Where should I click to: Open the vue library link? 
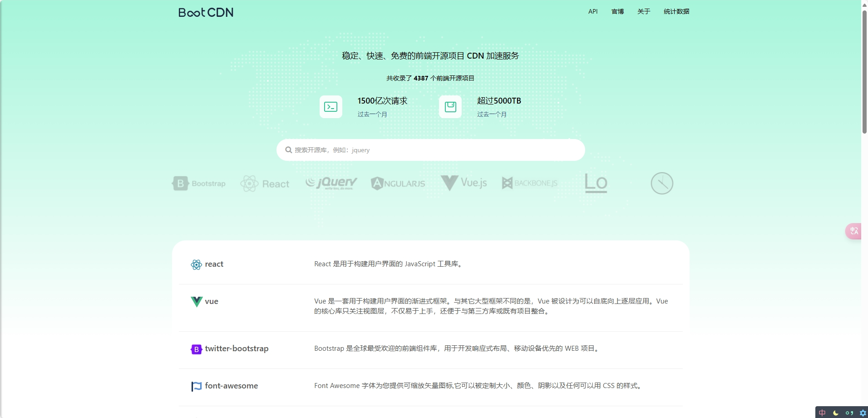212,301
